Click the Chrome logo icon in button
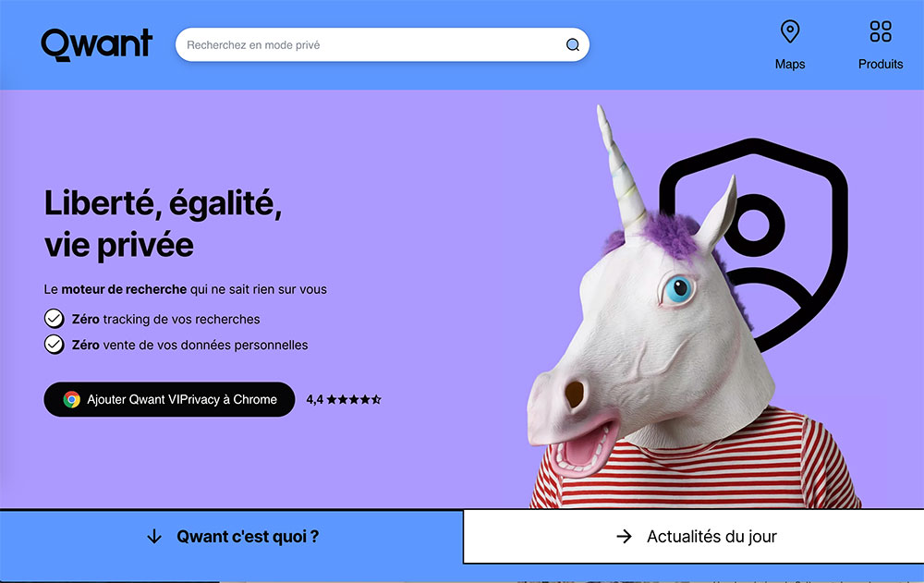924x583 pixels. 72,400
